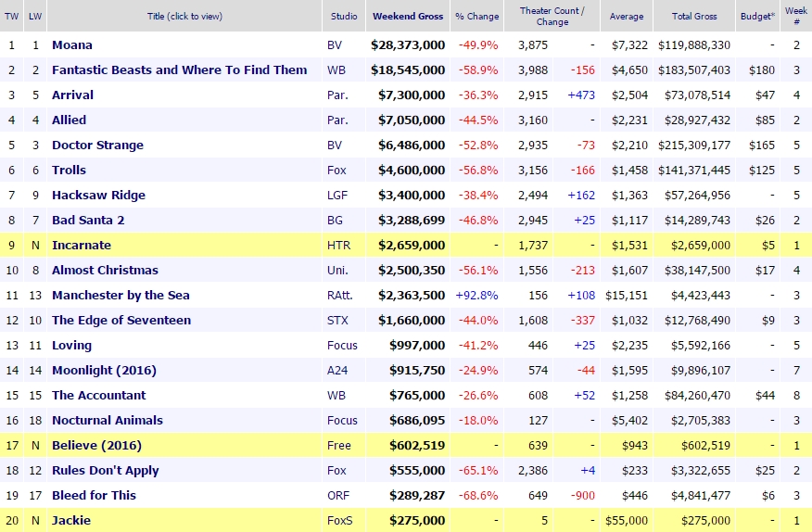
Task: Open Nocturnal Animals page
Action: pyautogui.click(x=108, y=420)
